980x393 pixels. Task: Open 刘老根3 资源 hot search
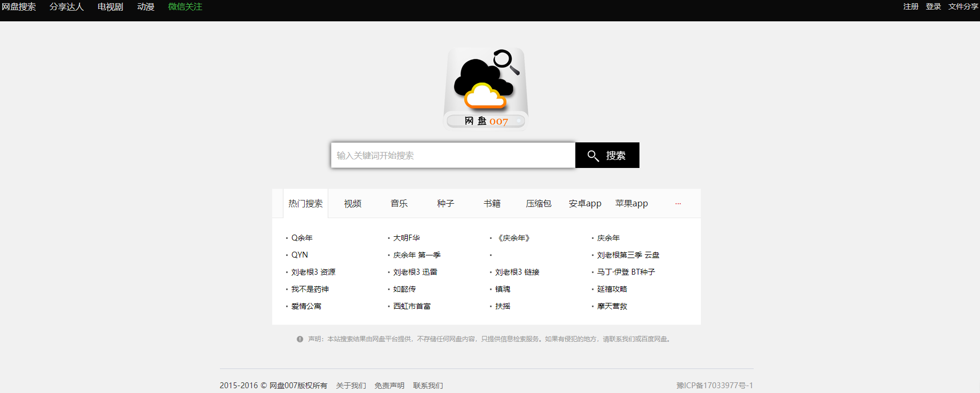[313, 272]
